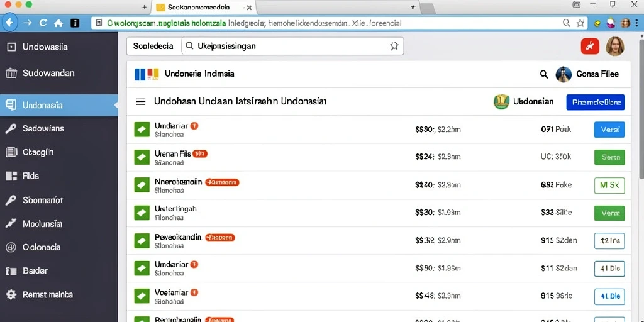Click the red pin icon button
This screenshot has width=644, height=322.
click(590, 46)
